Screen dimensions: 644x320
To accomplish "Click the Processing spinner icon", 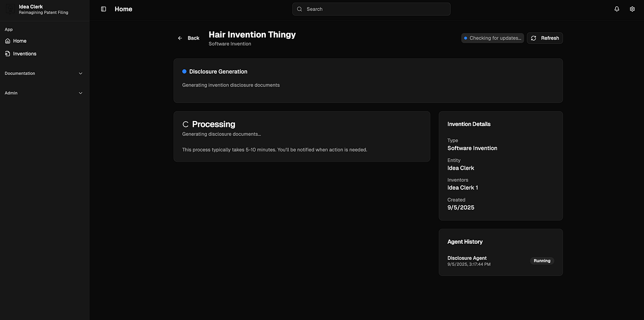I will coord(185,124).
